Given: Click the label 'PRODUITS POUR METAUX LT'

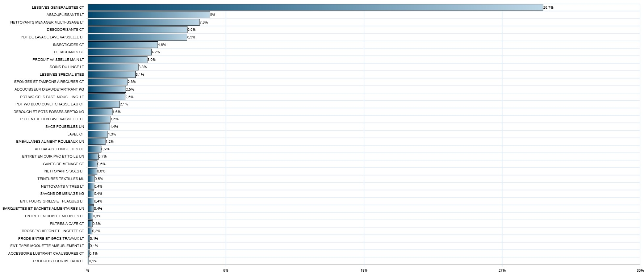Looking at the screenshot, I should pos(59,261).
